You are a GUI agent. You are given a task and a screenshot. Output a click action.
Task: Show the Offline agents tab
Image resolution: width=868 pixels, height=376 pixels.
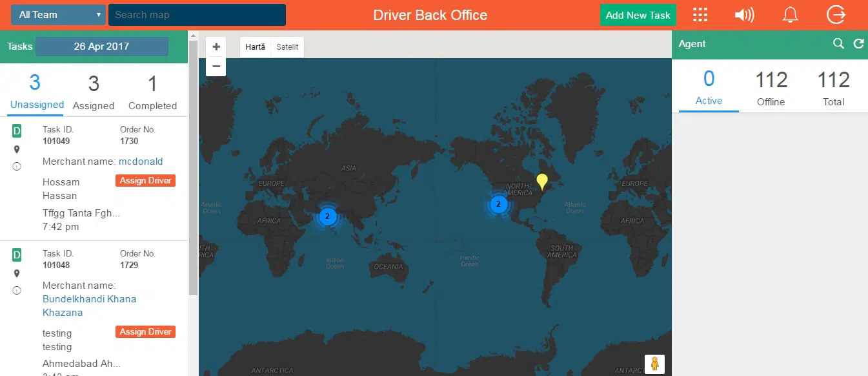tap(771, 89)
